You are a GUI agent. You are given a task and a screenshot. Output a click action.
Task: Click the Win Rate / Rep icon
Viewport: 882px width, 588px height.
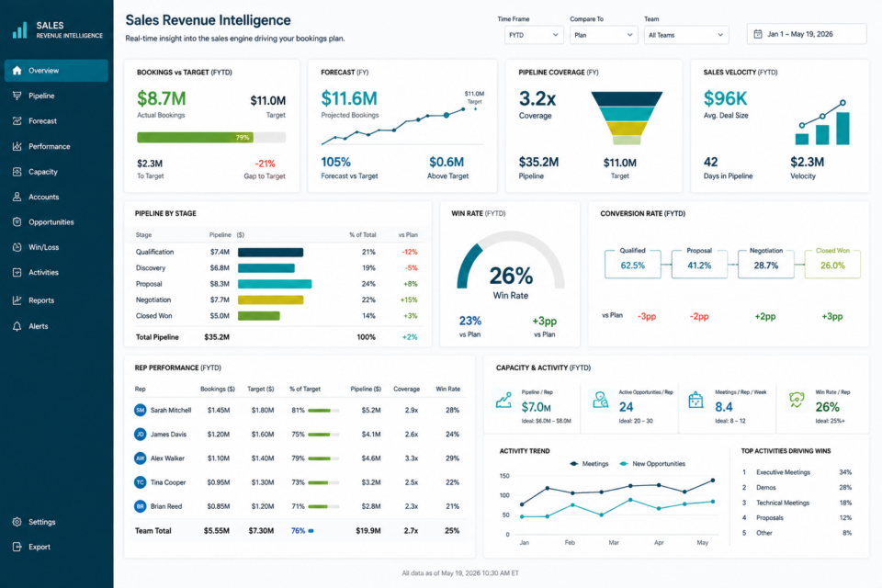coord(796,400)
